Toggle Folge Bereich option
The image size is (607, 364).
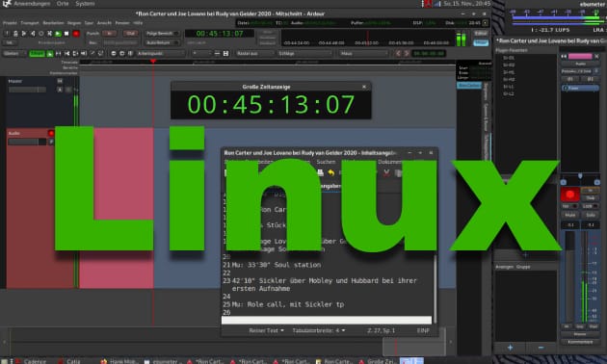[162, 34]
